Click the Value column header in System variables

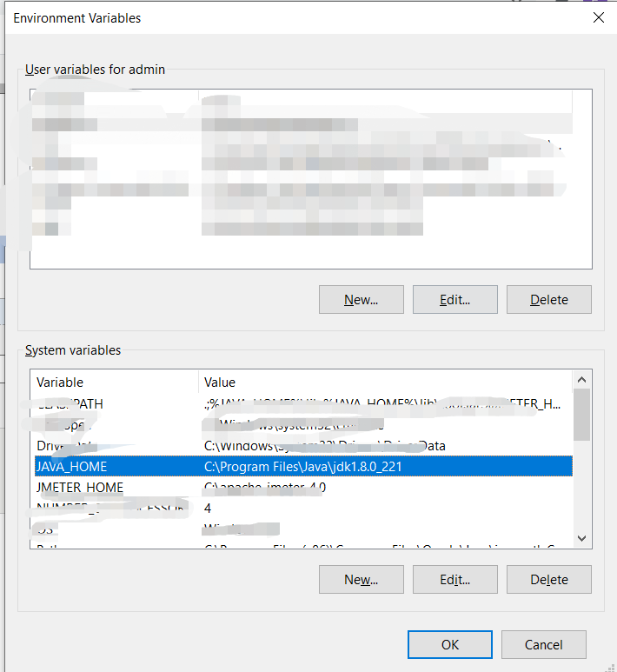386,382
